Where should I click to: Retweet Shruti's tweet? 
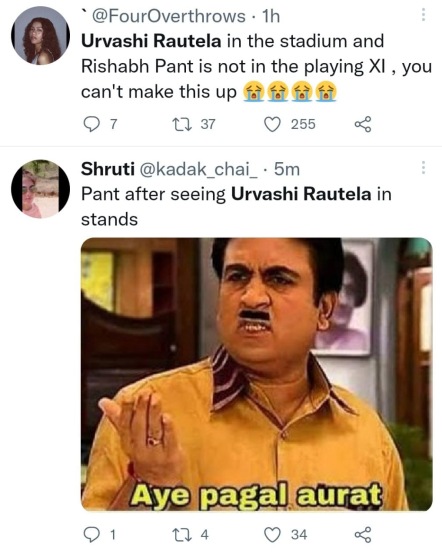182,535
